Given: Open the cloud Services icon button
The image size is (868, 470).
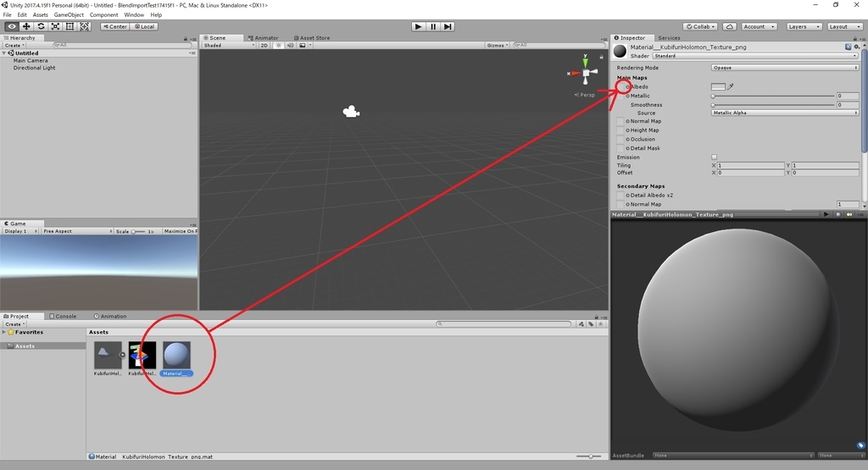Looking at the screenshot, I should 730,26.
